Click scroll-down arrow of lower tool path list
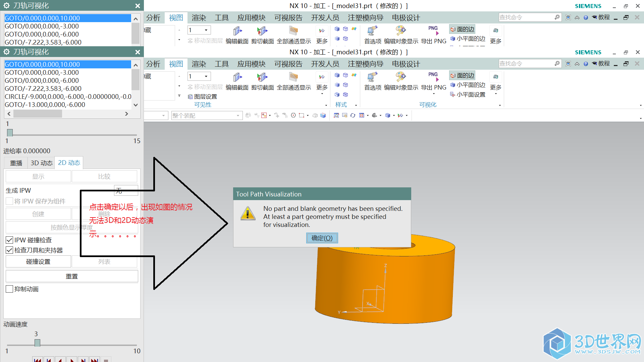Screen dimensions: 644x362 (x=136, y=105)
